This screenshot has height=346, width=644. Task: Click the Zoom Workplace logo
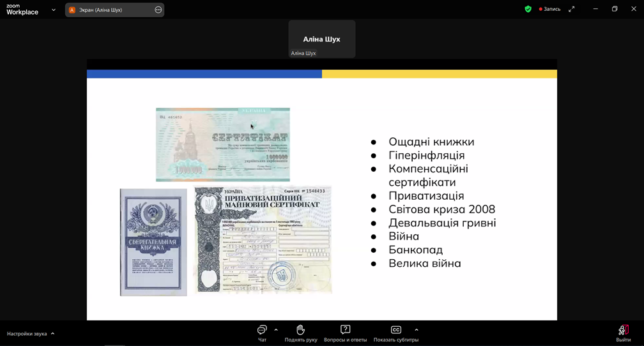[x=22, y=10]
